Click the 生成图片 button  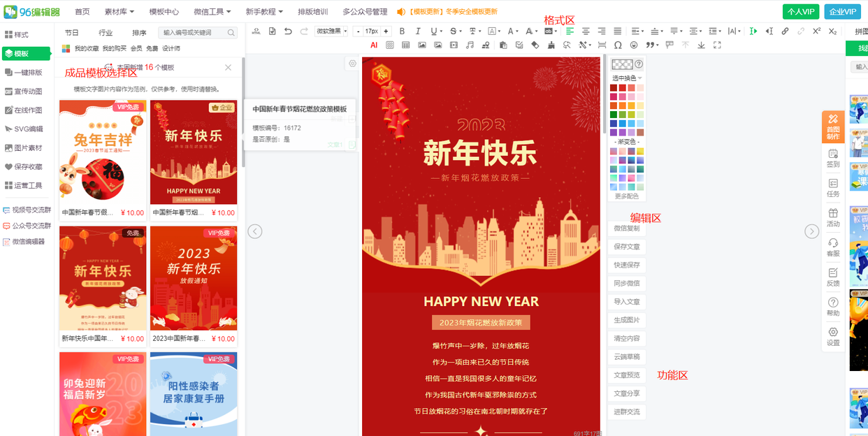click(x=627, y=320)
